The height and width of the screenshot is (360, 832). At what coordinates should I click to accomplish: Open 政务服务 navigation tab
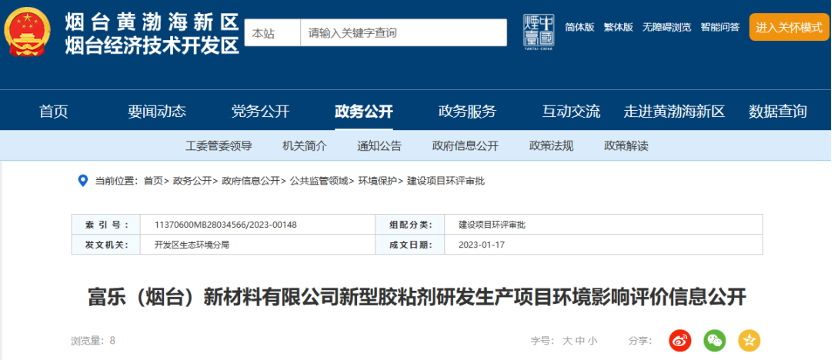click(x=467, y=112)
